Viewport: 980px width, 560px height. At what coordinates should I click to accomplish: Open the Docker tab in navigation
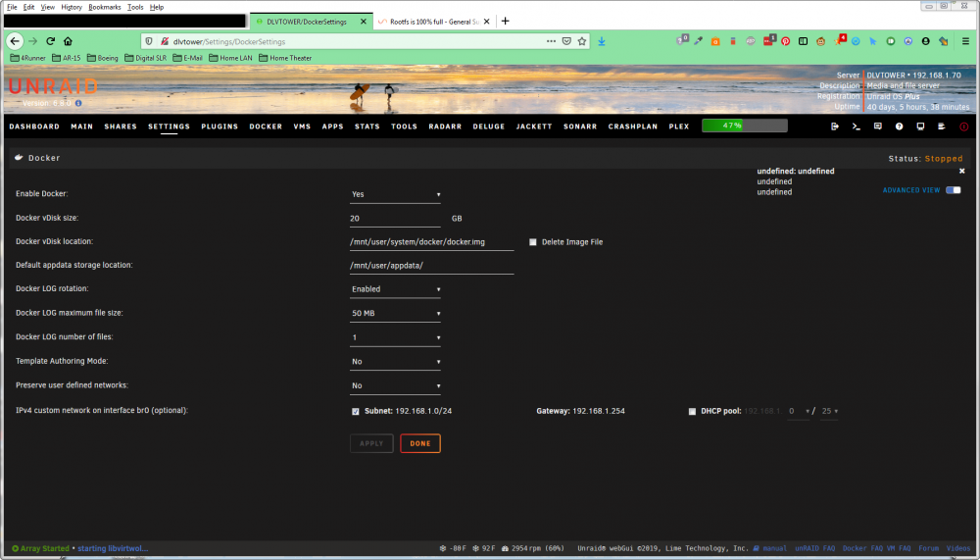pyautogui.click(x=266, y=127)
